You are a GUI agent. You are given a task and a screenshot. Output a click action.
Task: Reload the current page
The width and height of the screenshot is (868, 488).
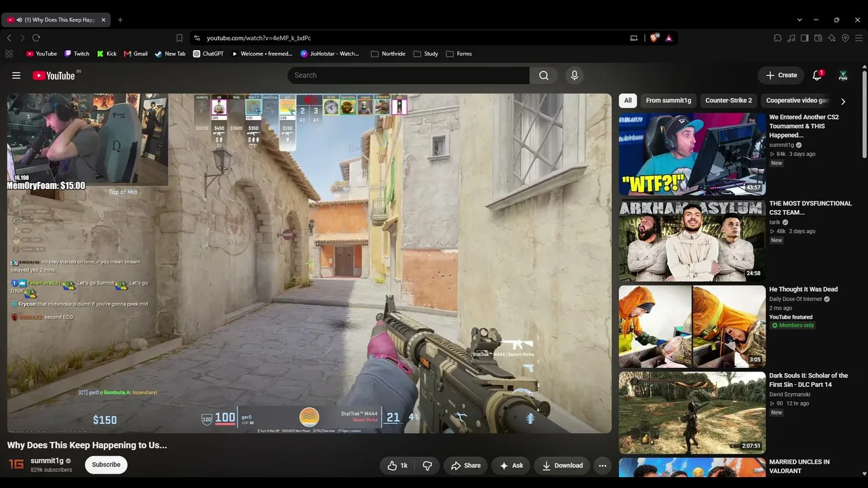[36, 38]
